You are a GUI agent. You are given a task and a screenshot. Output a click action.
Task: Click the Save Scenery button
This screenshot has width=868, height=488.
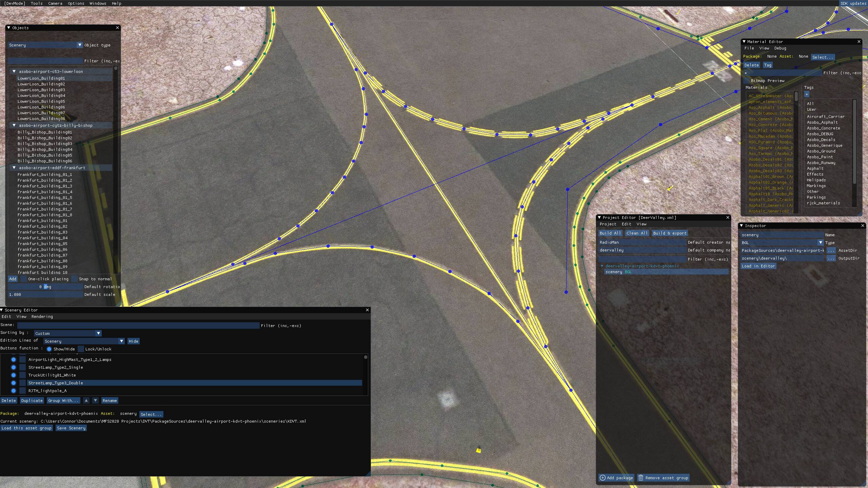tap(71, 428)
